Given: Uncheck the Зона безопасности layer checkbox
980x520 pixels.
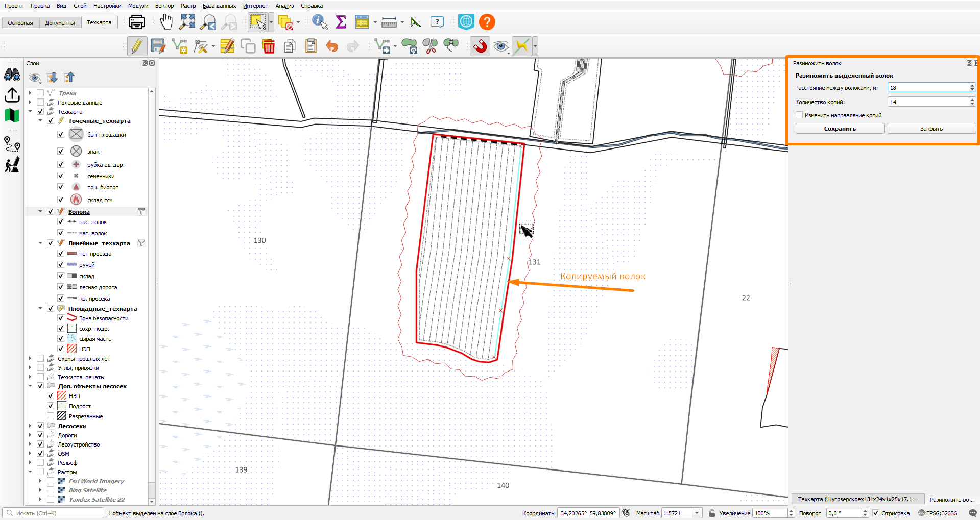Looking at the screenshot, I should 61,318.
